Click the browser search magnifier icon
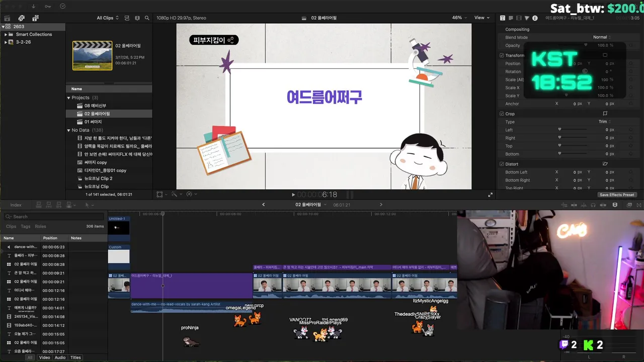The height and width of the screenshot is (362, 644). click(147, 18)
